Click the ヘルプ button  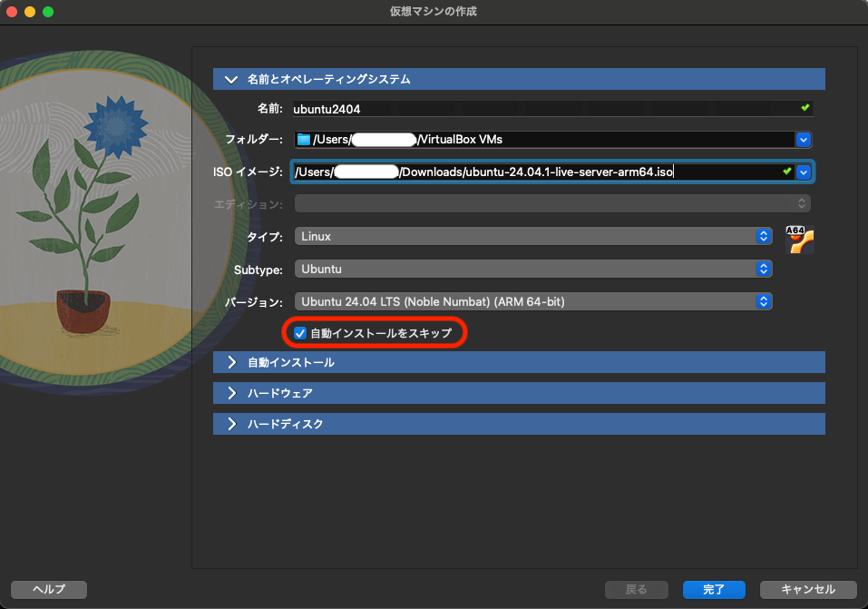pos(49,590)
